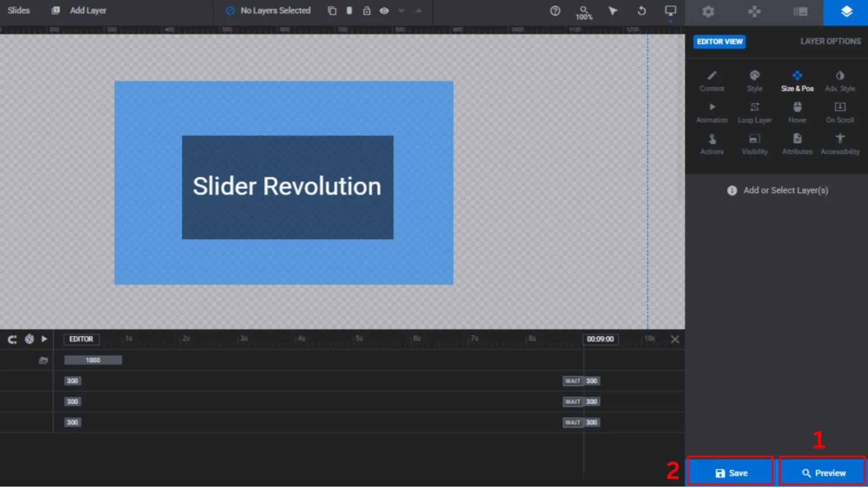
Task: Open Loop Layer options
Action: click(x=755, y=113)
